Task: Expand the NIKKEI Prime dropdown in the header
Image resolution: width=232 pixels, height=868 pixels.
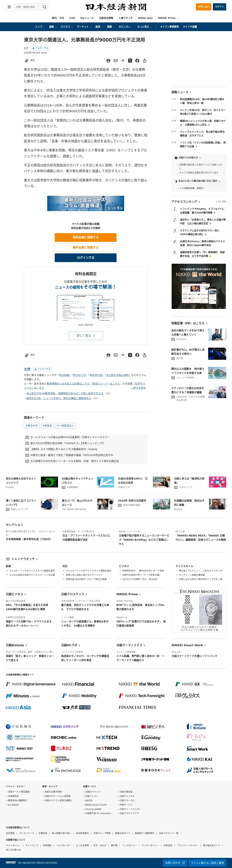Action: tap(168, 18)
